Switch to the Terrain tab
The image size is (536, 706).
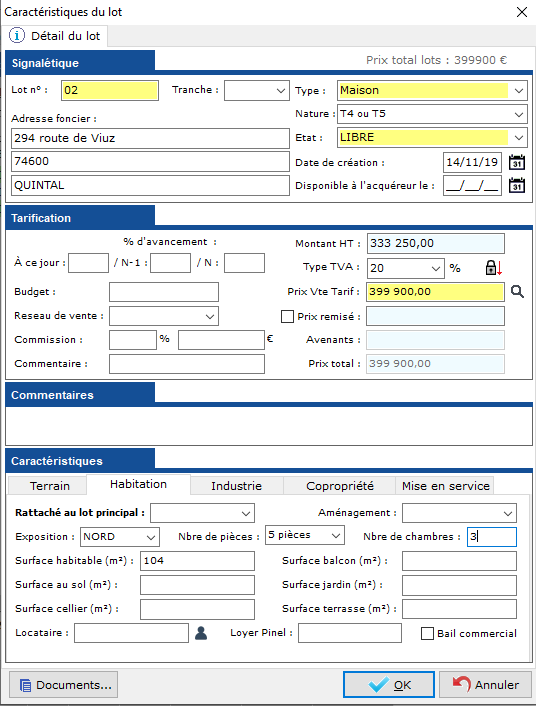point(47,486)
